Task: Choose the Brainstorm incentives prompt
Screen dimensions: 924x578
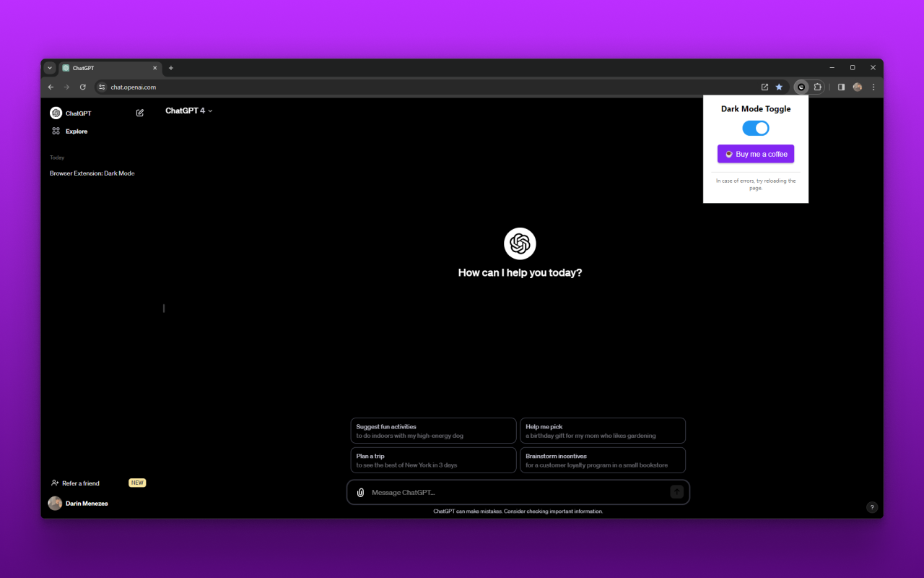Action: click(603, 460)
